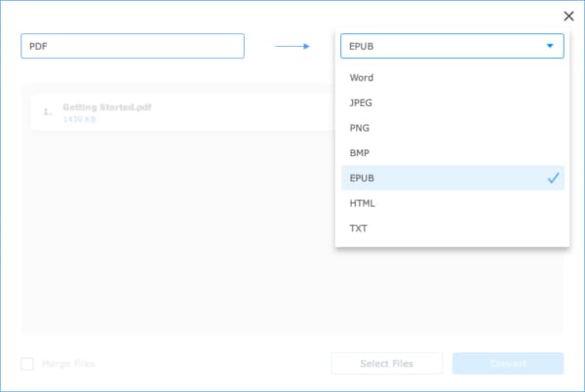This screenshot has height=392, width=585.
Task: Click the Merge Files label text
Action: tap(68, 365)
